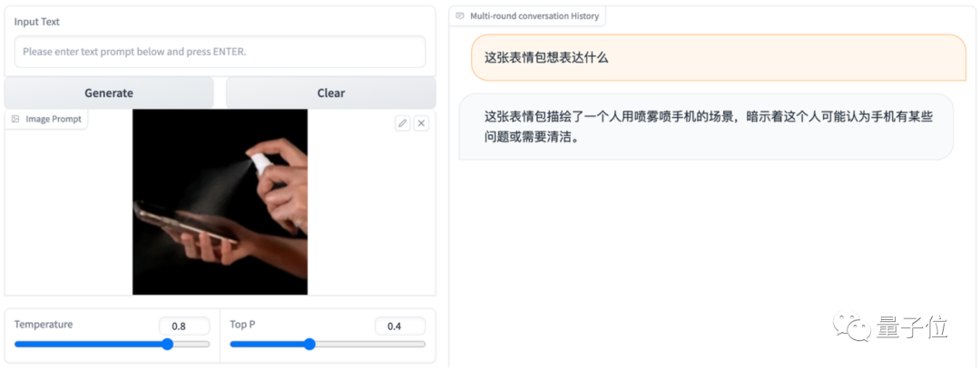The width and height of the screenshot is (980, 370).
Task: Click the uploaded phone spray image
Action: 220,202
